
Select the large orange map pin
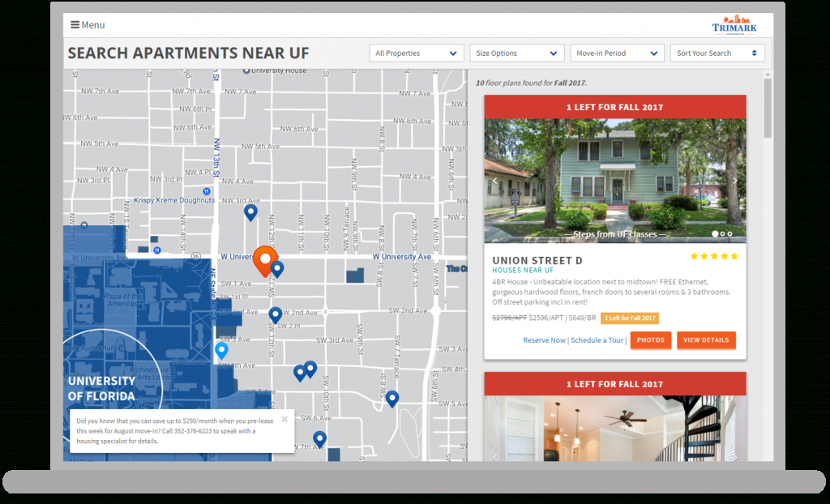pyautogui.click(x=263, y=259)
